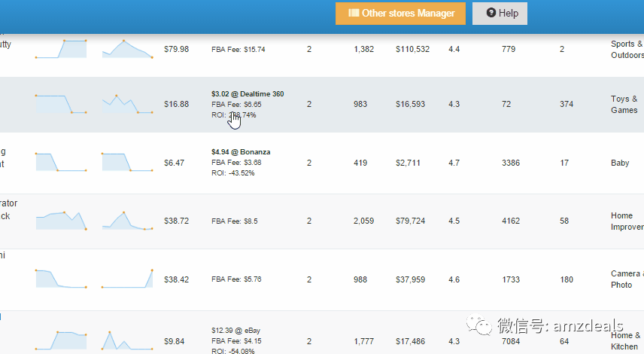Select the Baby category cell
The height and width of the screenshot is (354, 644).
click(x=620, y=163)
